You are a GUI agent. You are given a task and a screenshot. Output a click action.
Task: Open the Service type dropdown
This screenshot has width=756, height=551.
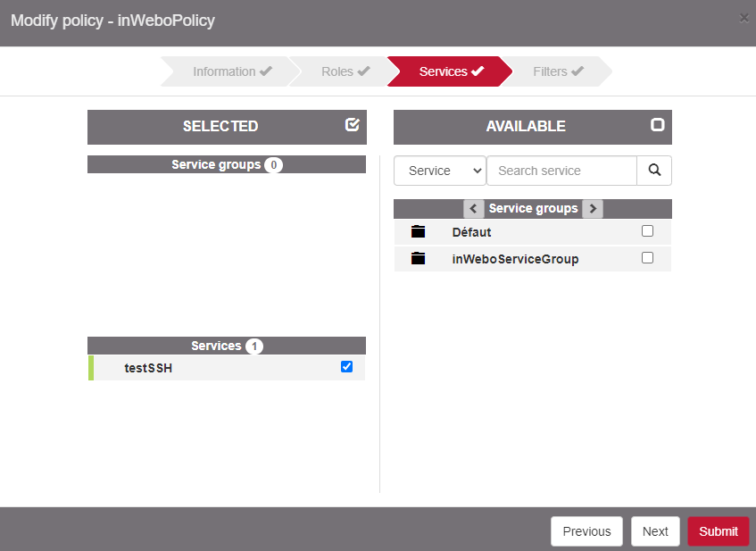(x=440, y=171)
